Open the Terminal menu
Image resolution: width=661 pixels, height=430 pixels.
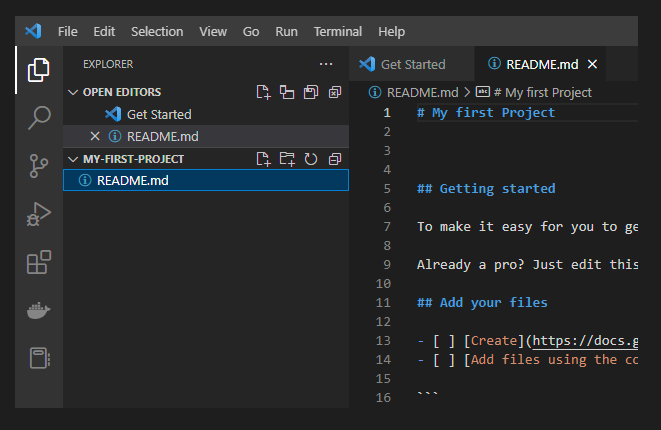click(338, 31)
